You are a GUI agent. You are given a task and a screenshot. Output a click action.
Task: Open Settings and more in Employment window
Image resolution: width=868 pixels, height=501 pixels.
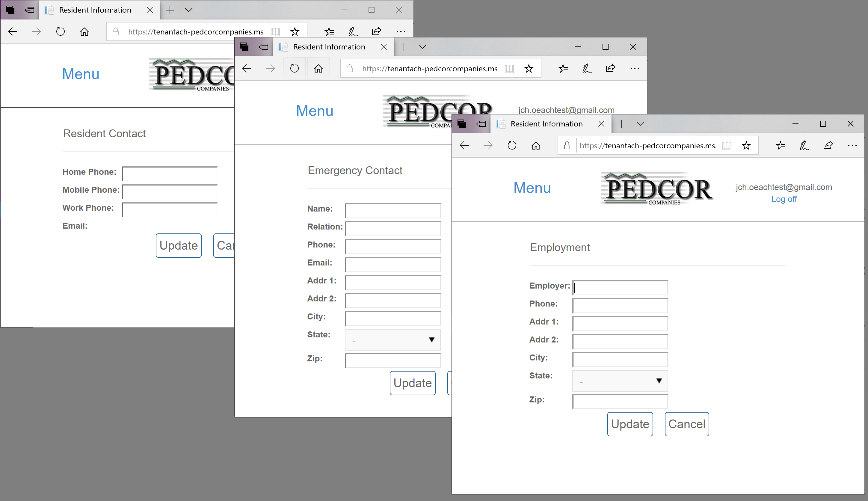click(852, 146)
